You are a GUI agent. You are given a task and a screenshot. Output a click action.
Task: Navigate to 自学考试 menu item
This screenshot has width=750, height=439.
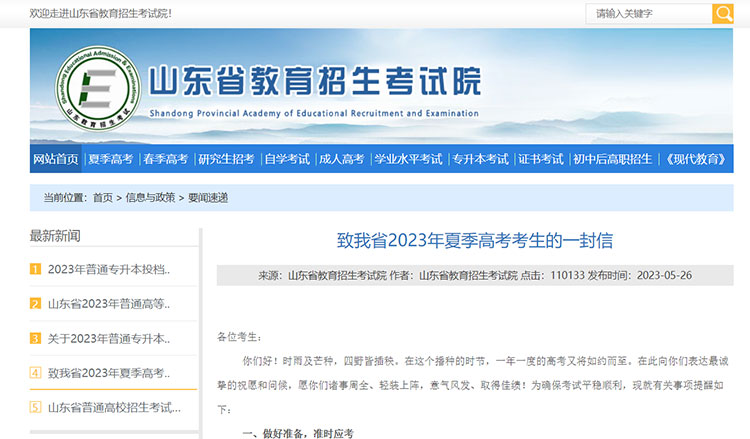[x=287, y=159]
